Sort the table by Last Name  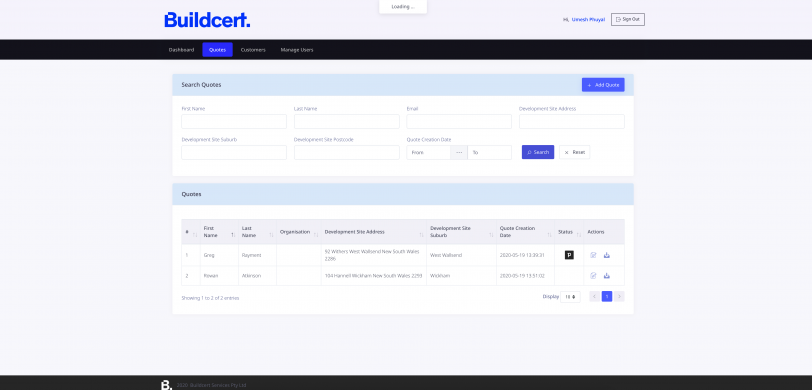(x=271, y=235)
